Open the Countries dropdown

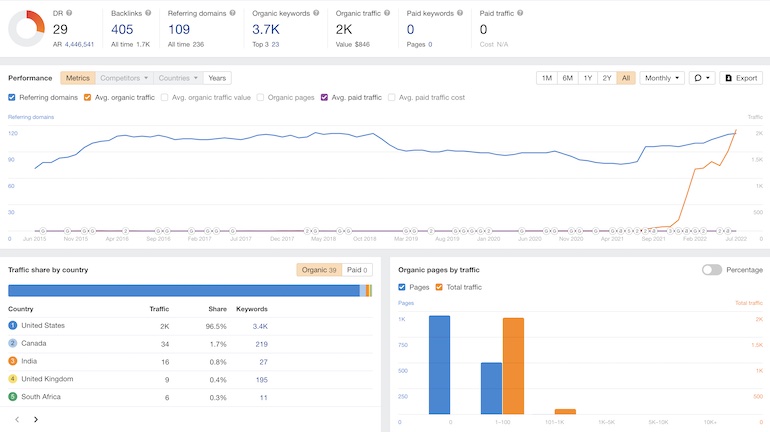[178, 78]
